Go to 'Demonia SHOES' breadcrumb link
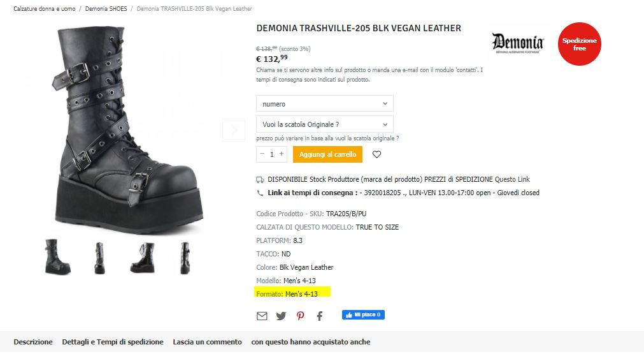Image resolution: width=644 pixels, height=354 pixels. tap(106, 9)
